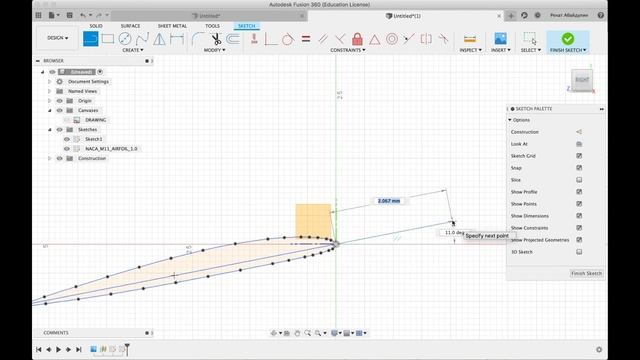This screenshot has height=360, width=640.
Task: Toggle the Show Projected Geometries checkbox
Action: point(579,240)
